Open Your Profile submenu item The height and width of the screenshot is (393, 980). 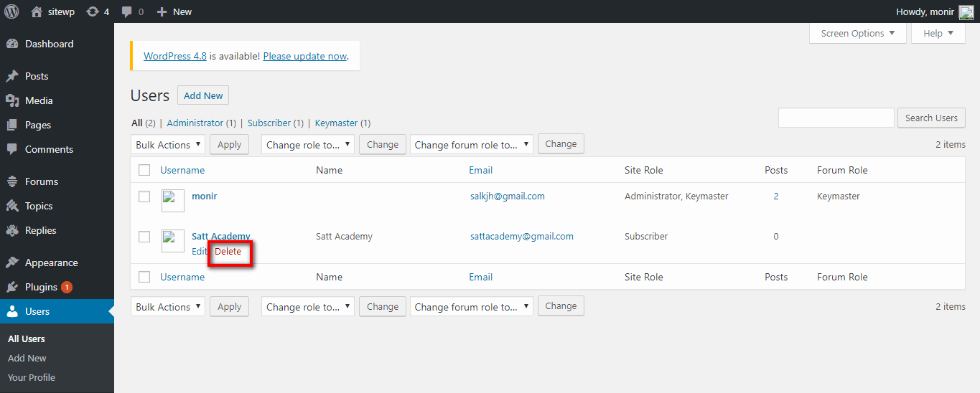pyautogui.click(x=32, y=377)
